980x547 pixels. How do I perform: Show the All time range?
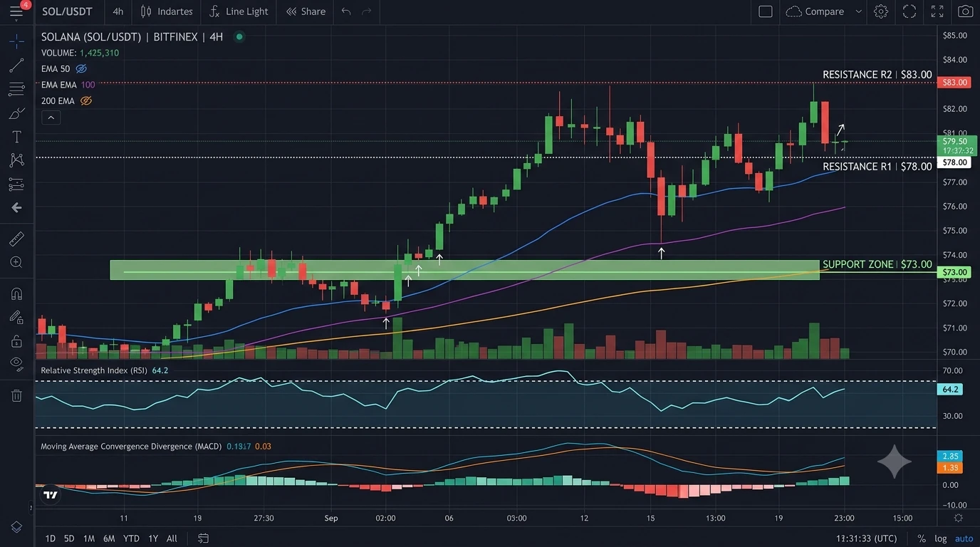[x=172, y=538]
